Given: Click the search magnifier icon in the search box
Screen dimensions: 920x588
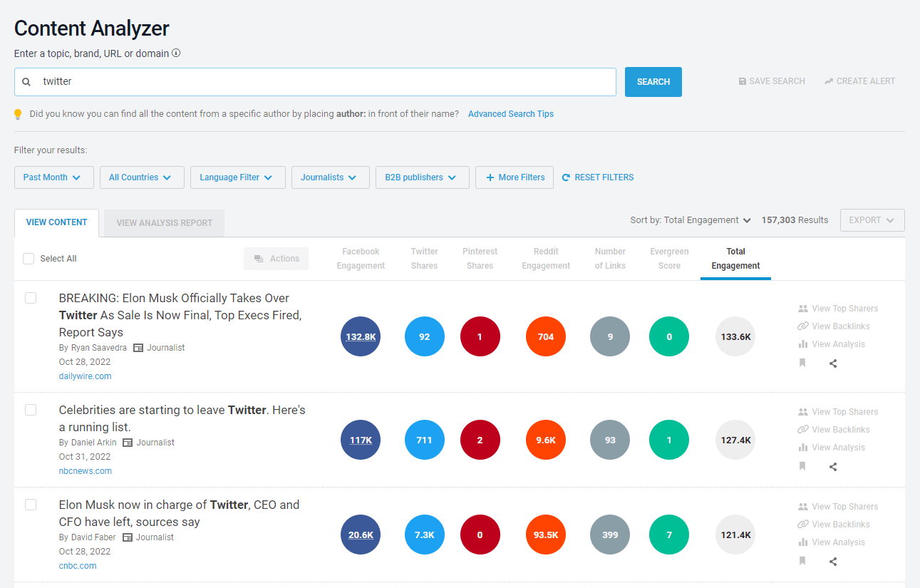Looking at the screenshot, I should coord(26,82).
